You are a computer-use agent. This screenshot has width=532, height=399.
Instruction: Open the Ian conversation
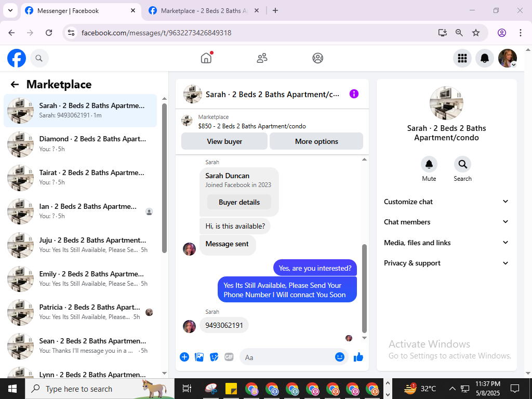(x=80, y=211)
